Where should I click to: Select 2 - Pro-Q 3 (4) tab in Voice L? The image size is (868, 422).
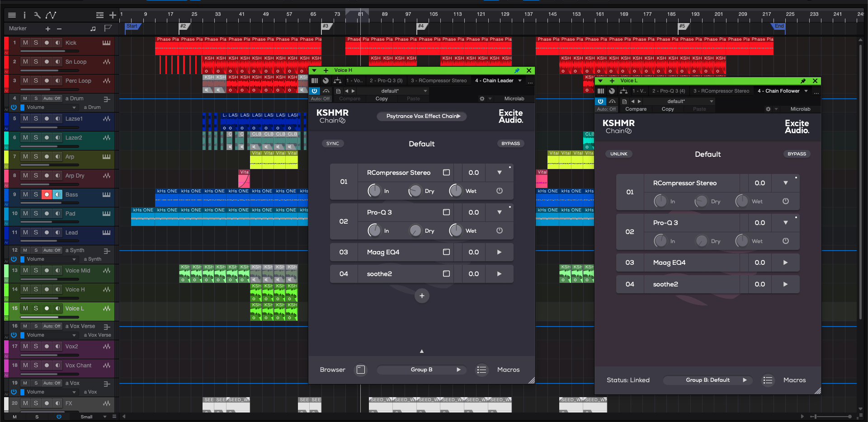point(669,91)
